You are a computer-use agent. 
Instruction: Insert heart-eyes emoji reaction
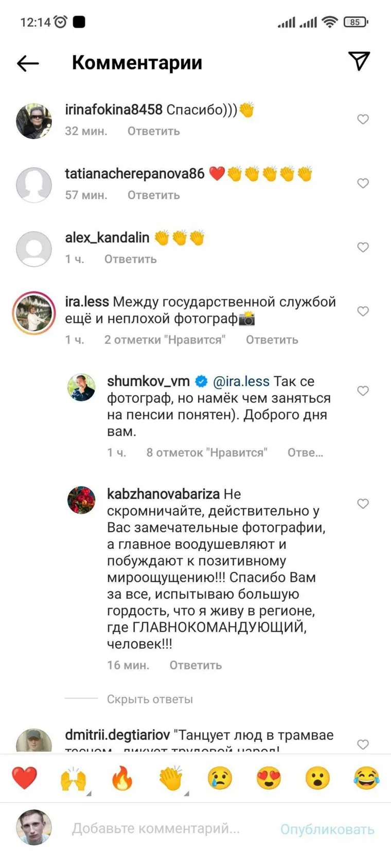(269, 778)
